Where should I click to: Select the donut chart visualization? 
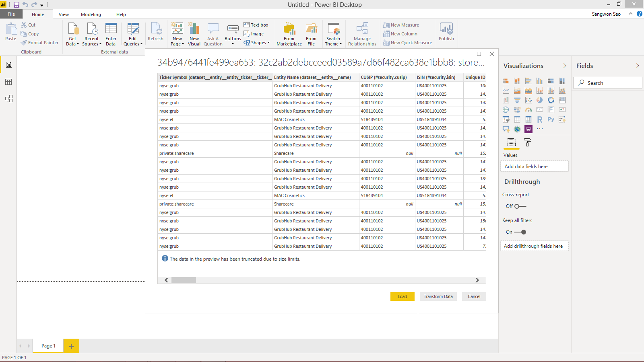coord(551,100)
